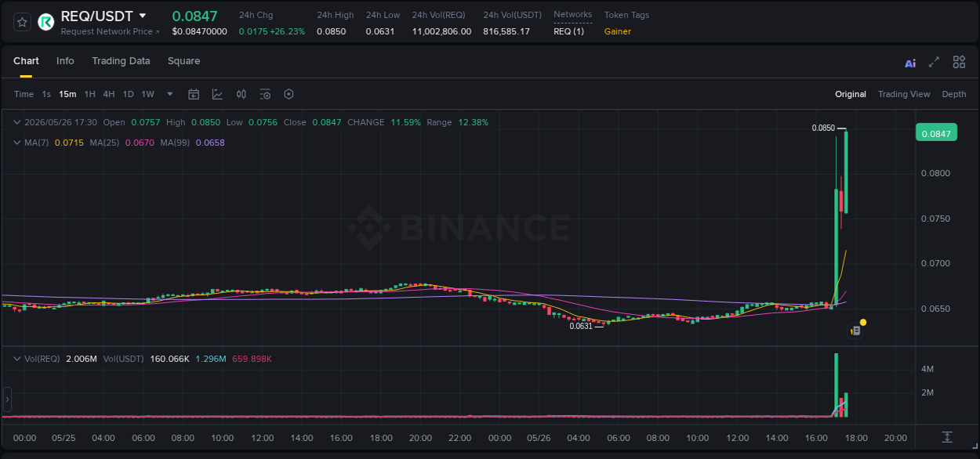
Task: Select the Time line-chart interval
Action: (24, 94)
